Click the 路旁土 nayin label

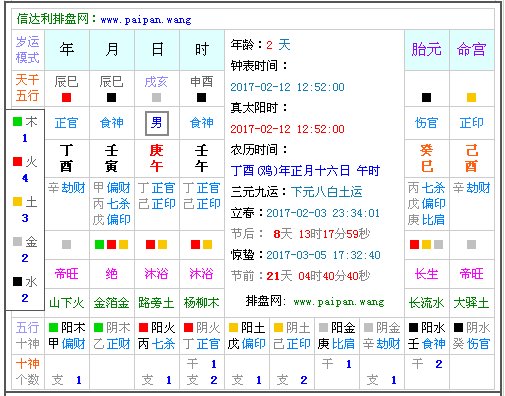tap(156, 303)
